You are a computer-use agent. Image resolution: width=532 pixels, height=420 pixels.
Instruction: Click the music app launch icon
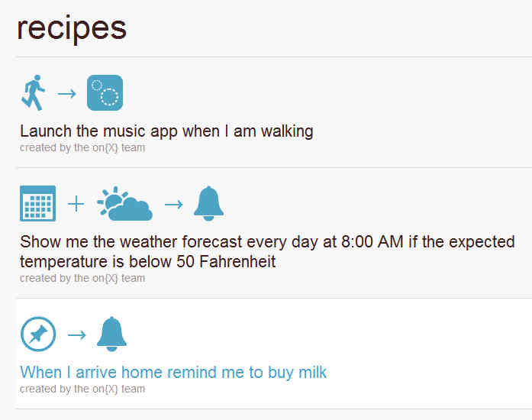coord(105,93)
